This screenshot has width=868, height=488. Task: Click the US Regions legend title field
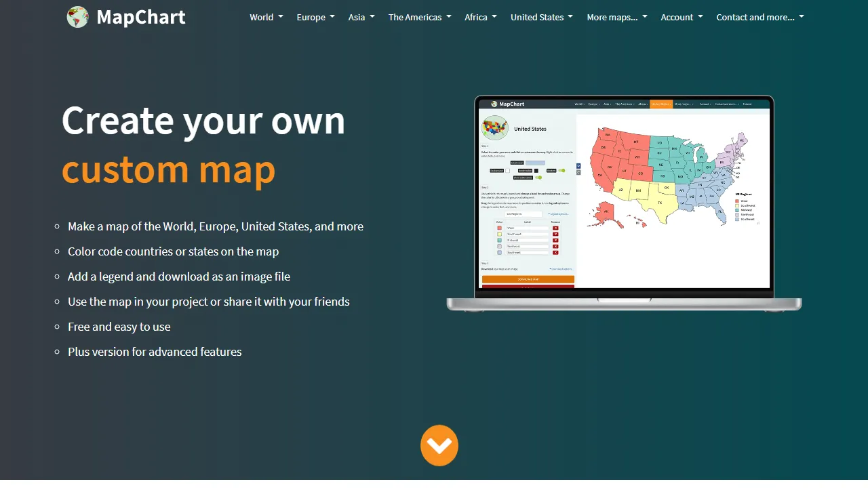tap(524, 214)
